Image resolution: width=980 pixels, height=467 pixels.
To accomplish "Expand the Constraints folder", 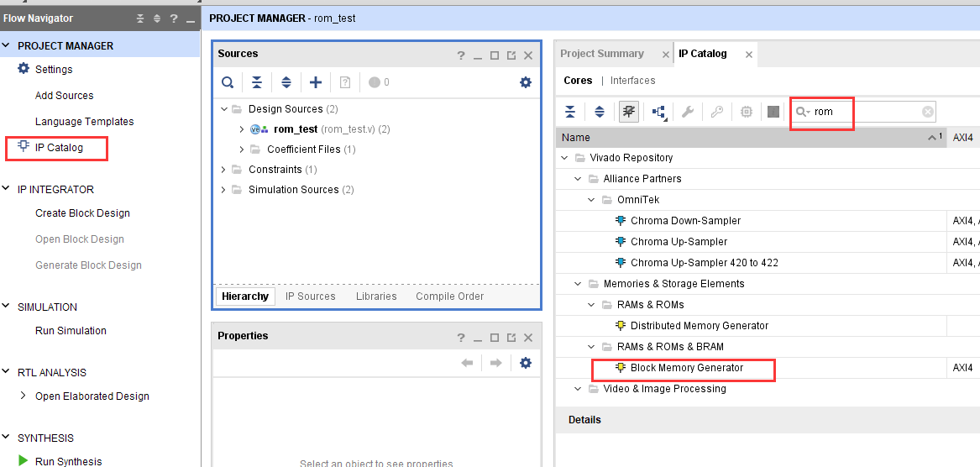I will pos(223,170).
